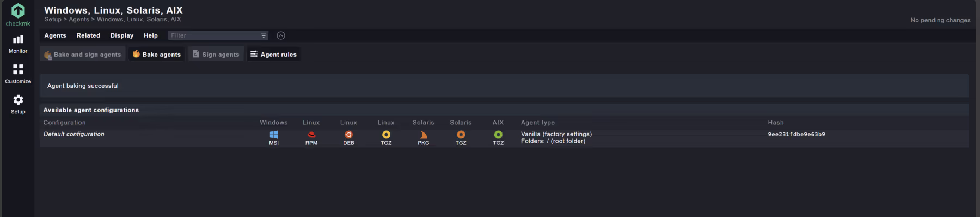Click the Bake and sign agents button
Image resolution: width=980 pixels, height=217 pixels.
point(83,55)
